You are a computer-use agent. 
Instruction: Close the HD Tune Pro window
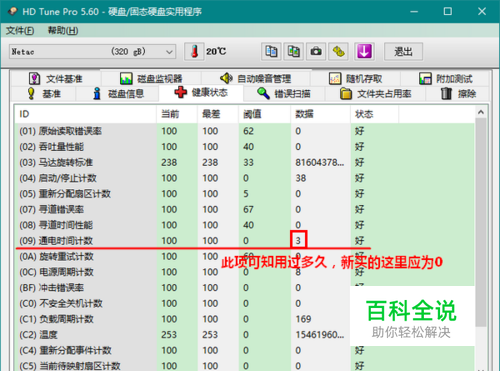pyautogui.click(x=482, y=11)
